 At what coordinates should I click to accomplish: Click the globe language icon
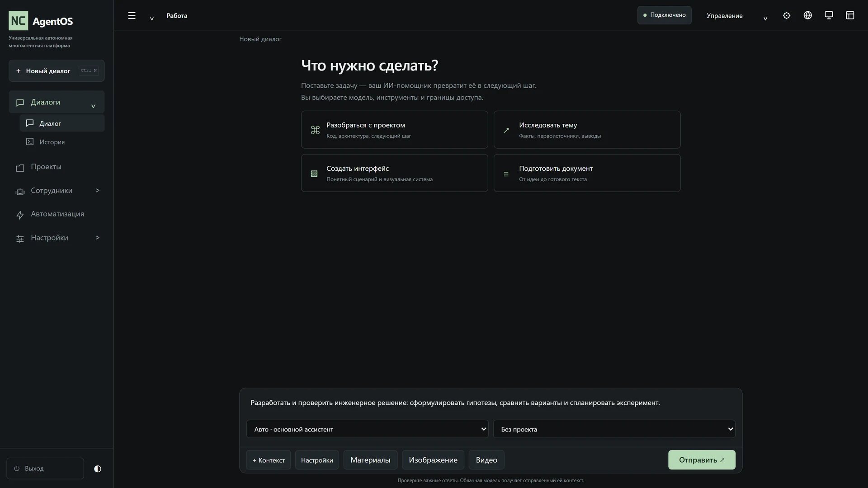pos(808,15)
